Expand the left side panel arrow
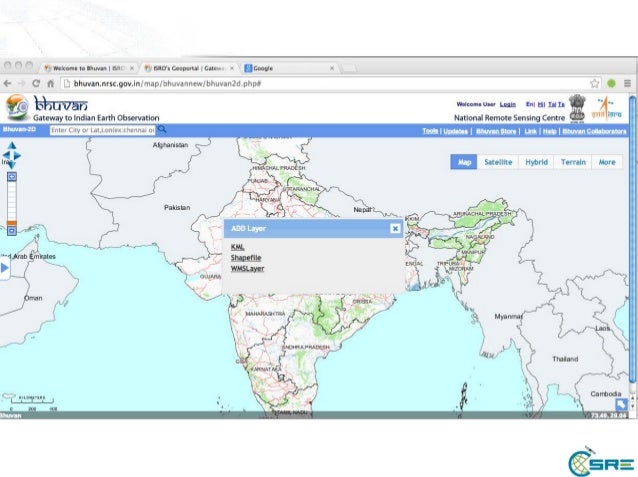Screen dimensions: 638x477 pos(4,268)
